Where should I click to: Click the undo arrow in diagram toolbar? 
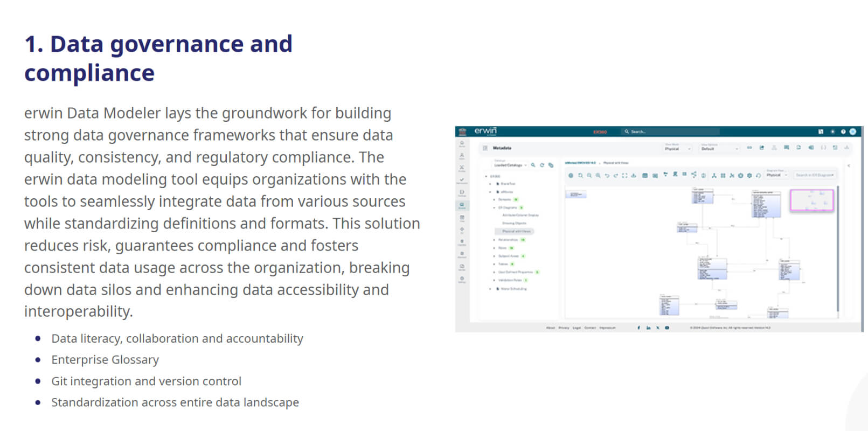607,176
